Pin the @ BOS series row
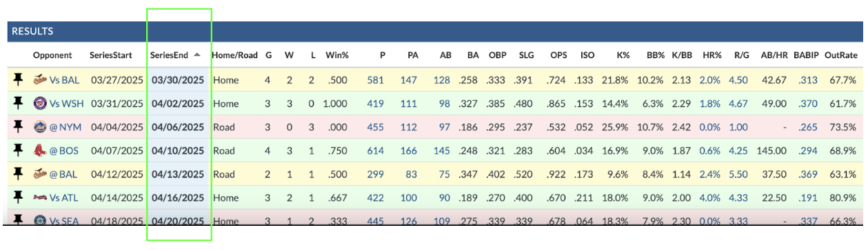 click(18, 151)
